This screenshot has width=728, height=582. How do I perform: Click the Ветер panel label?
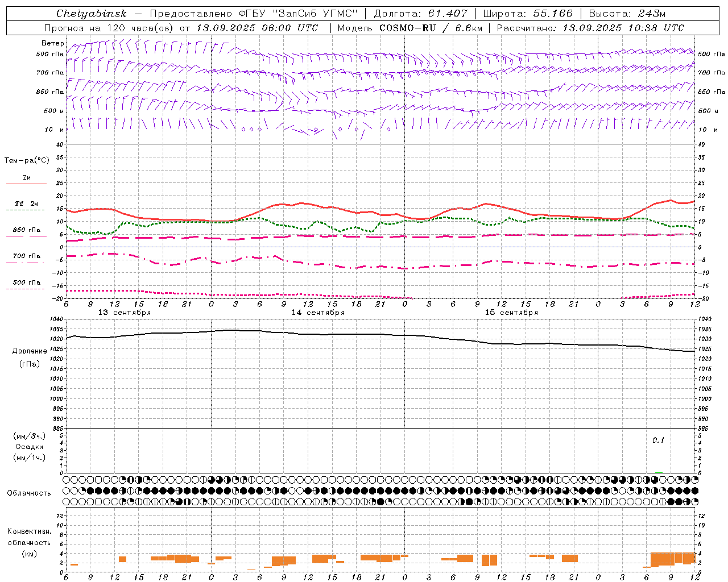53,43
